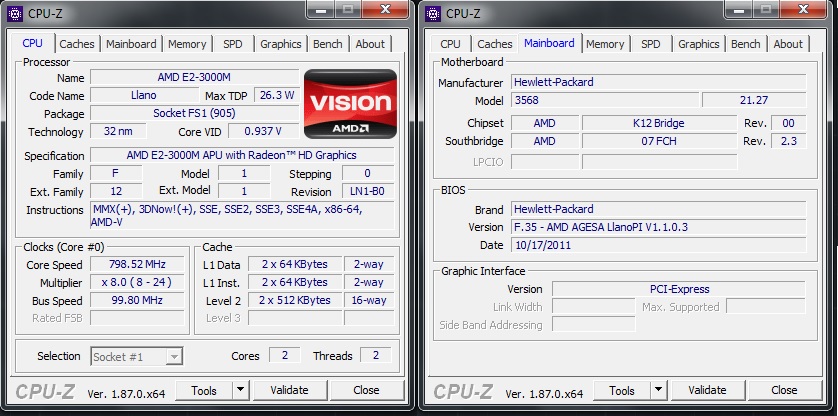Select Bench tab in the right window

tap(746, 44)
